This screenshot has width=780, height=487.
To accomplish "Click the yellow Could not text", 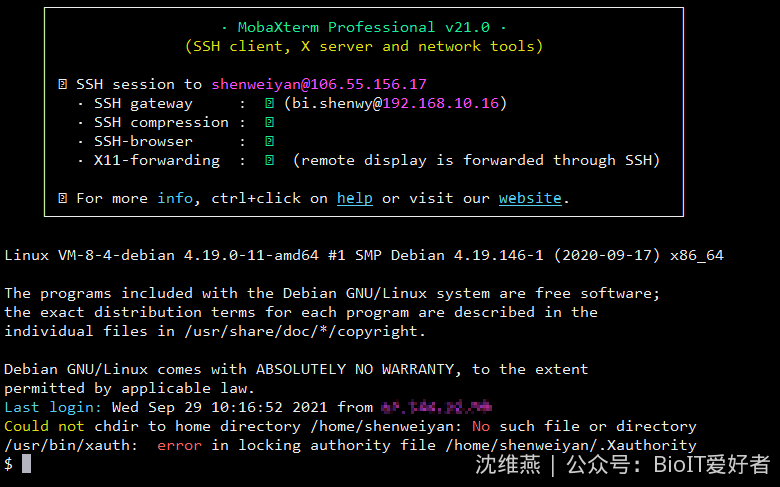I will point(44,426).
